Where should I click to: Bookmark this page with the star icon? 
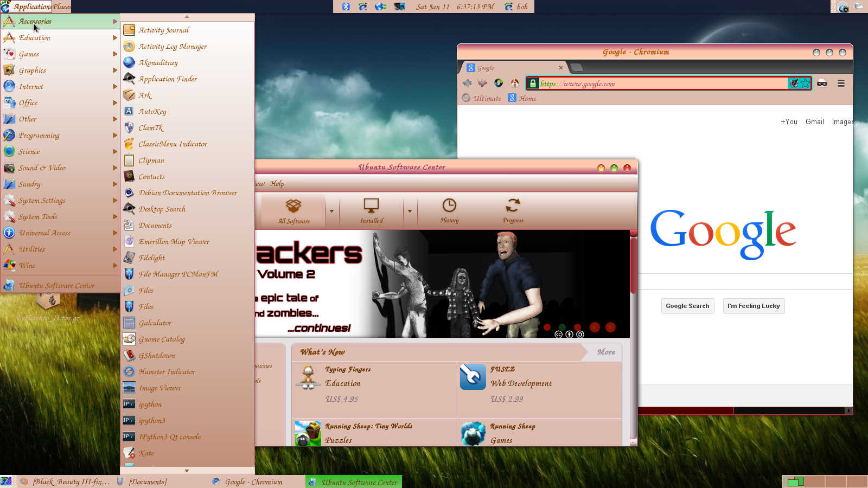click(x=805, y=83)
